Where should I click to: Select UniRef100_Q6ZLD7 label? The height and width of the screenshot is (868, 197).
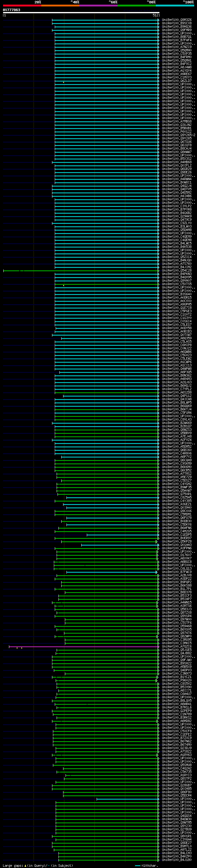click(177, 81)
